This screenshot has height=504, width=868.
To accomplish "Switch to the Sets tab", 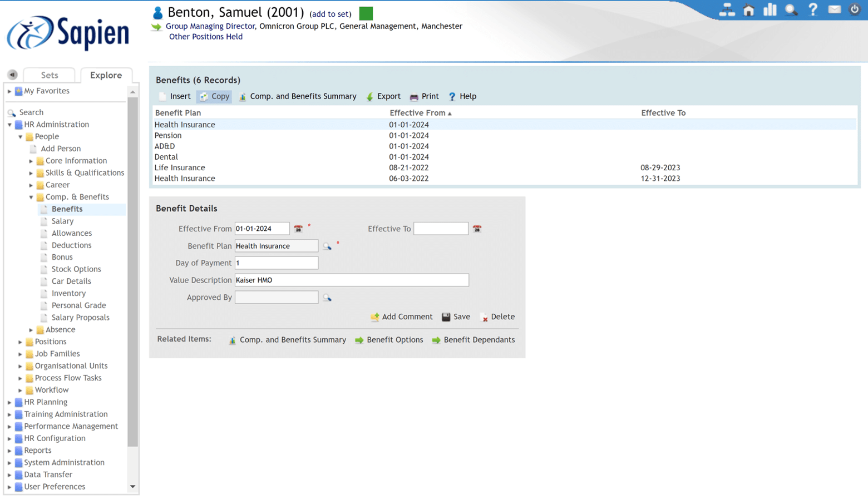I will pos(49,75).
